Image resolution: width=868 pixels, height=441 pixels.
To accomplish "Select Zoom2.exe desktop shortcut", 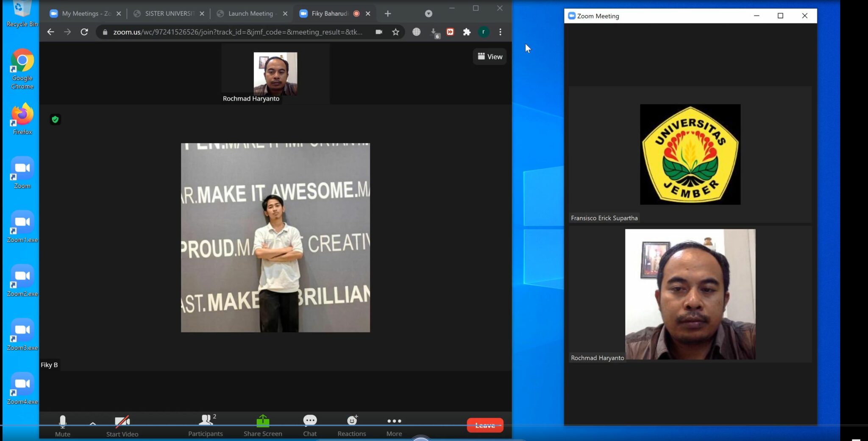I will [x=22, y=281].
